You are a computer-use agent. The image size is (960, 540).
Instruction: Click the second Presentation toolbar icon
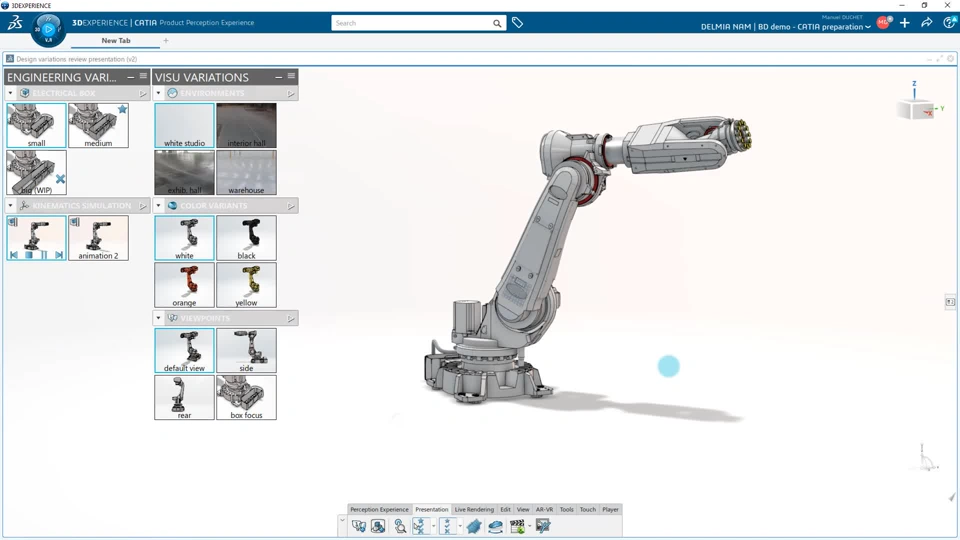coord(378,526)
